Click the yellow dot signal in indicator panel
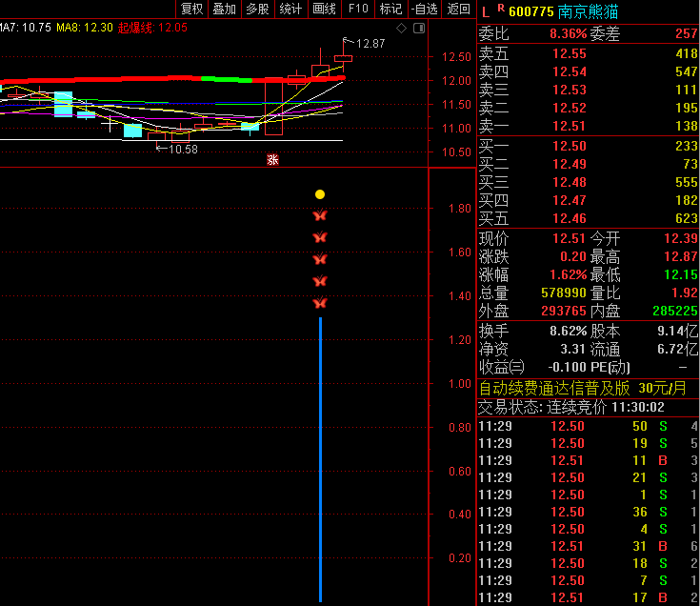Viewport: 700px width, 606px height. coord(320,194)
